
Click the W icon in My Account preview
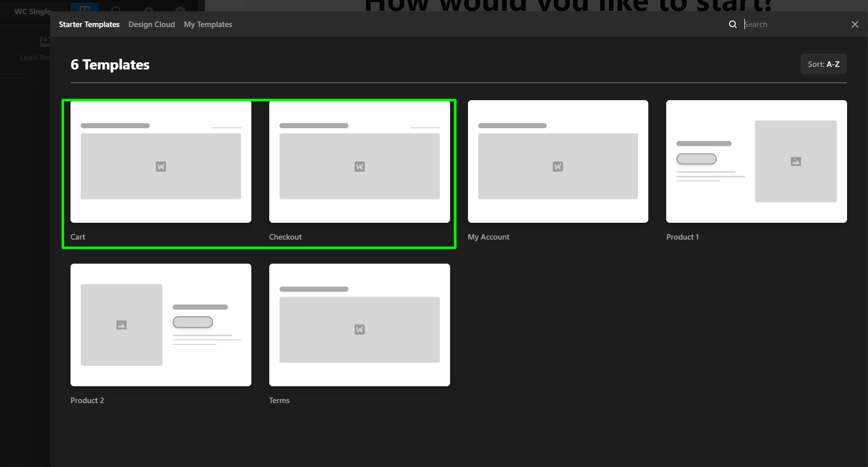[x=558, y=167]
